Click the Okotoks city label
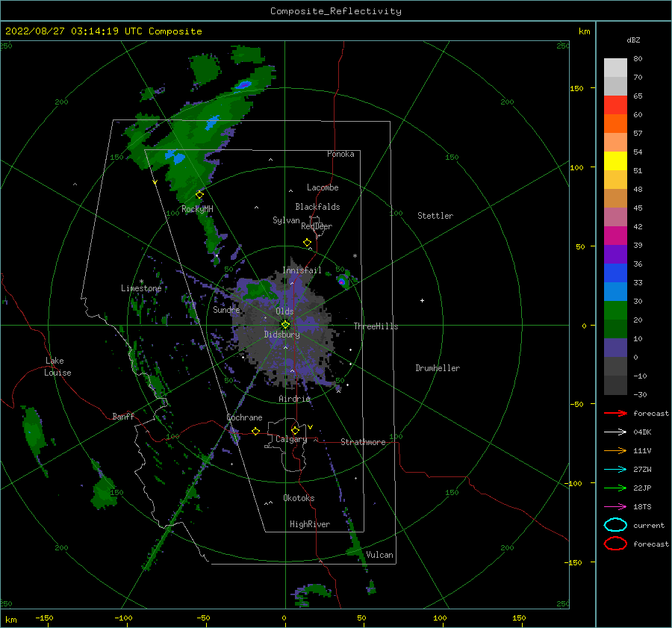672x628 pixels. (x=299, y=498)
